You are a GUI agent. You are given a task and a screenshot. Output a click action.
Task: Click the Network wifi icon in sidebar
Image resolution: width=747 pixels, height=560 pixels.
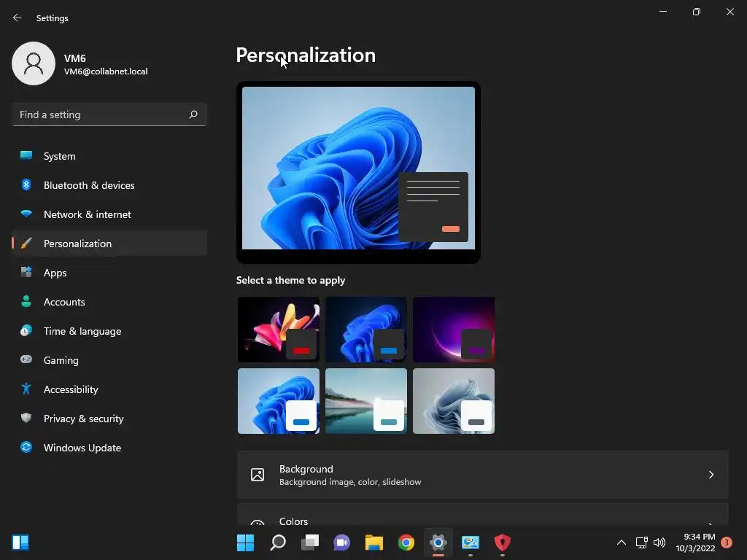pyautogui.click(x=26, y=214)
